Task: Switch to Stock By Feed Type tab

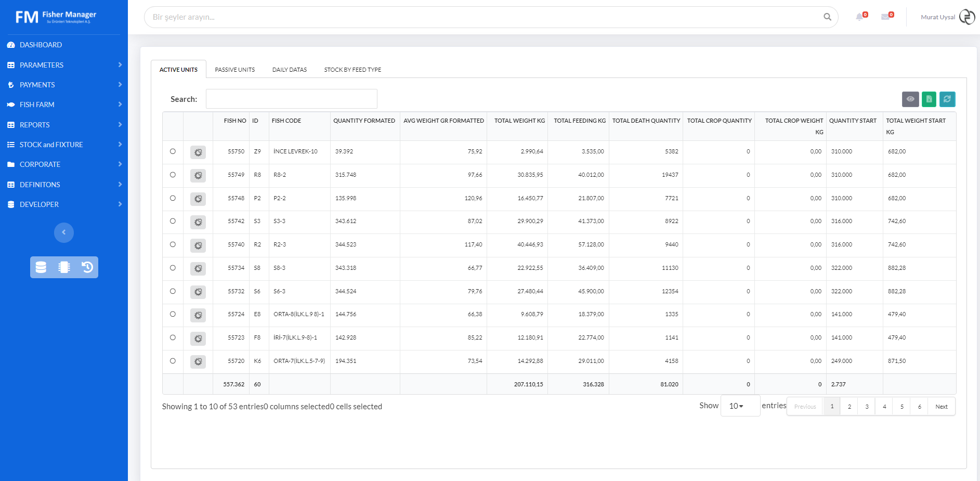Action: pos(352,70)
